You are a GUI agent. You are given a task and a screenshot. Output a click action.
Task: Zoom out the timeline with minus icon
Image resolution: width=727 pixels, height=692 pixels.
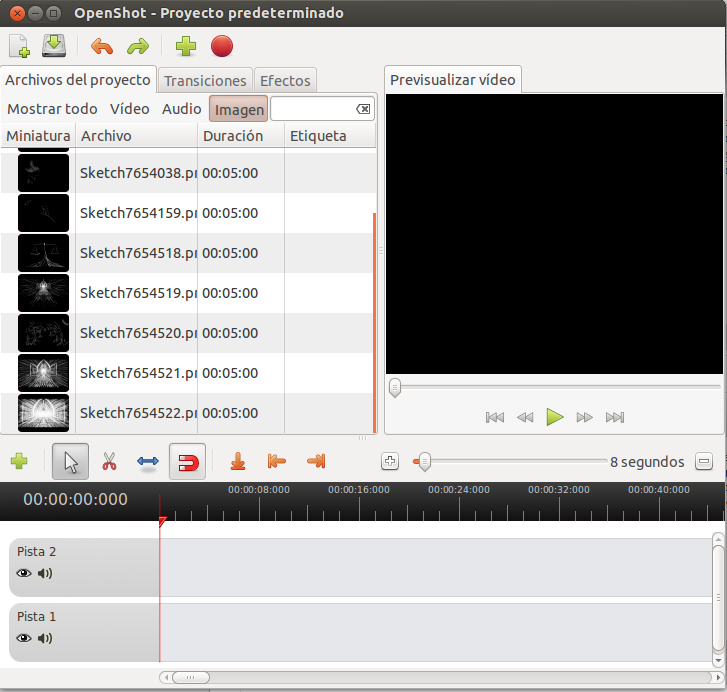pos(704,462)
